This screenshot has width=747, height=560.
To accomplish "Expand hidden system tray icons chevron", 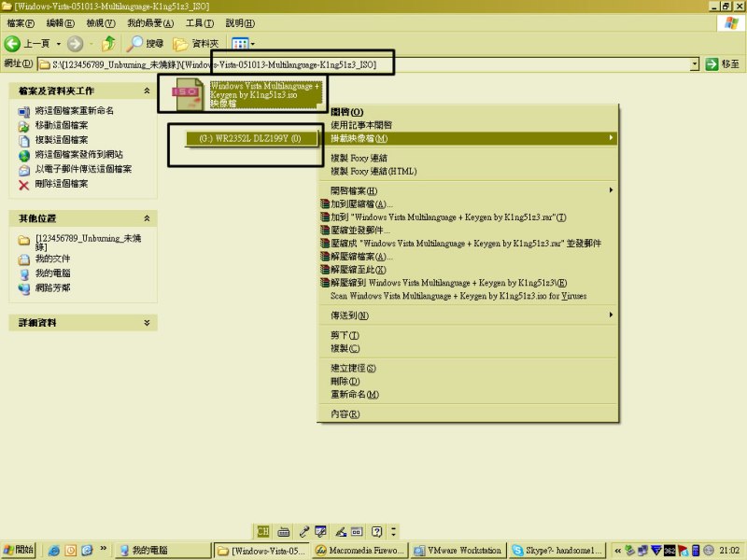I will (617, 551).
